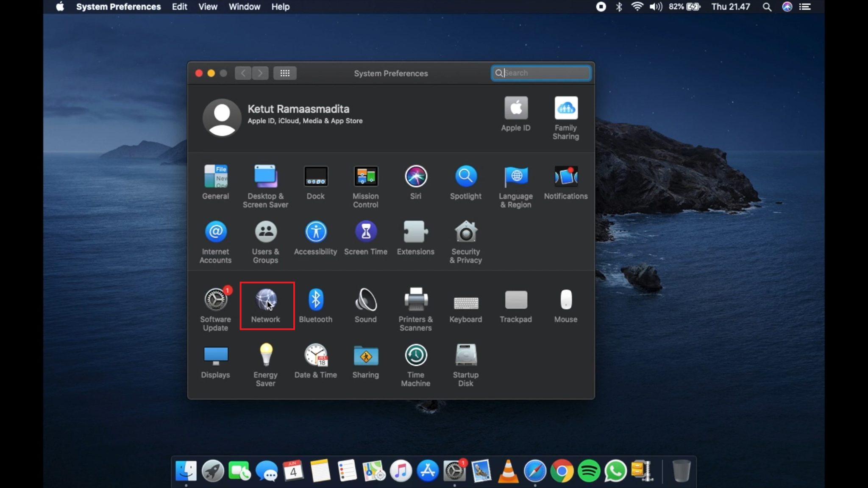
Task: Click the Ketut Ramaasmadita account name
Action: point(298,109)
